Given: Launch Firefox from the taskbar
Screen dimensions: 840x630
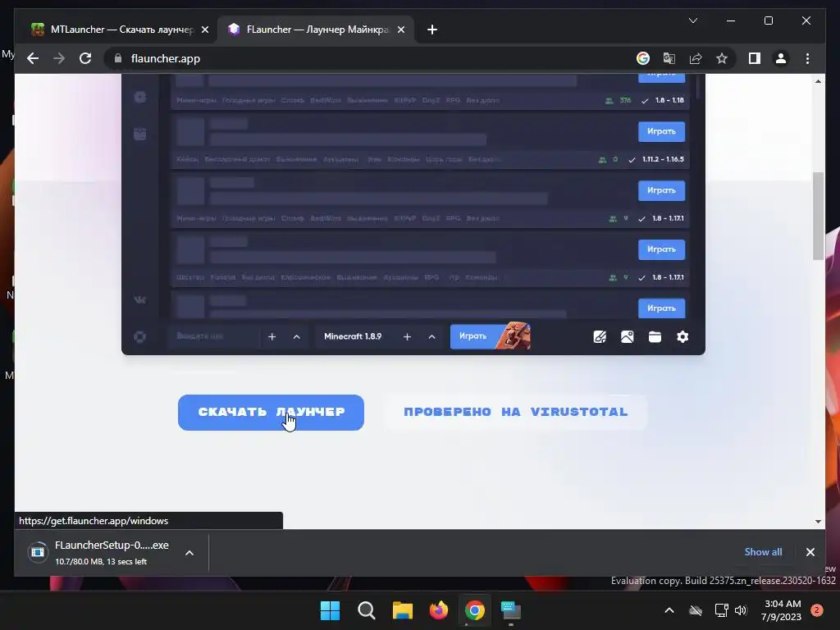Looking at the screenshot, I should click(x=439, y=610).
